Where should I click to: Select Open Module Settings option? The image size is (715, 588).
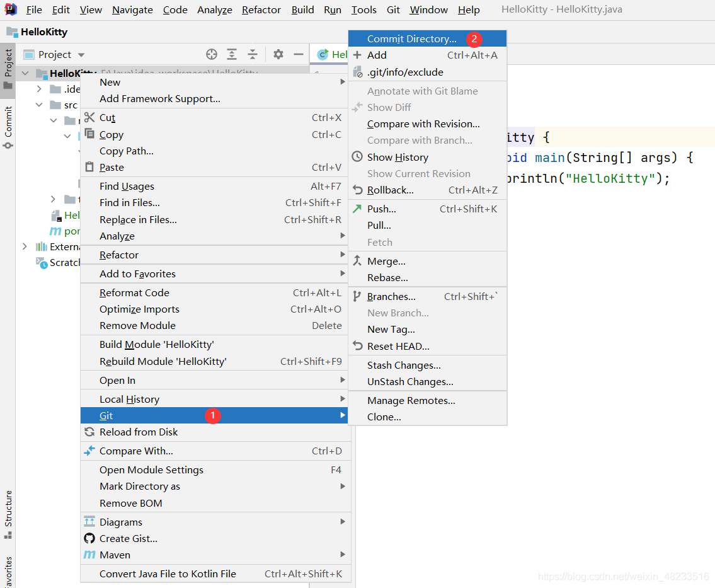[x=214, y=470]
